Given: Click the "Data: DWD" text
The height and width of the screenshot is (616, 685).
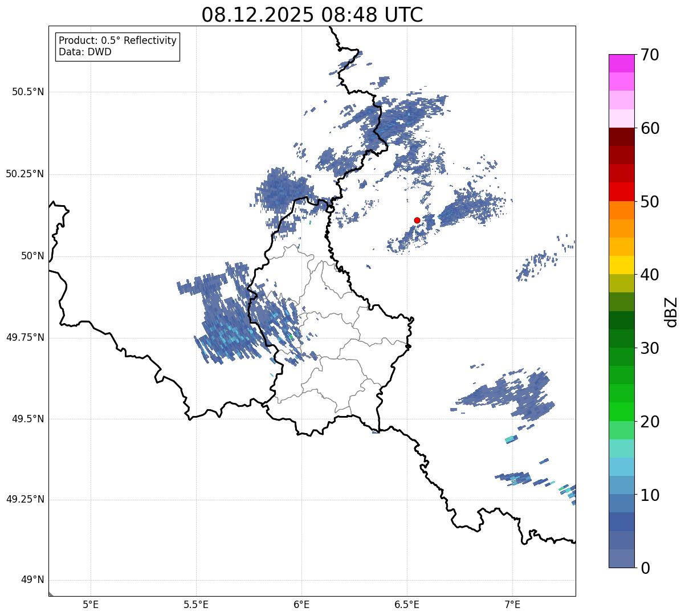Looking at the screenshot, I should pos(85,52).
